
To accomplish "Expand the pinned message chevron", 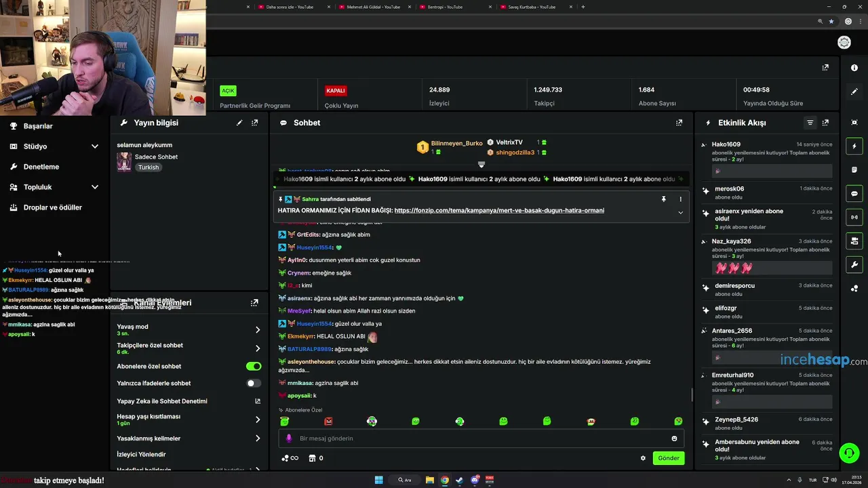I will pyautogui.click(x=680, y=212).
